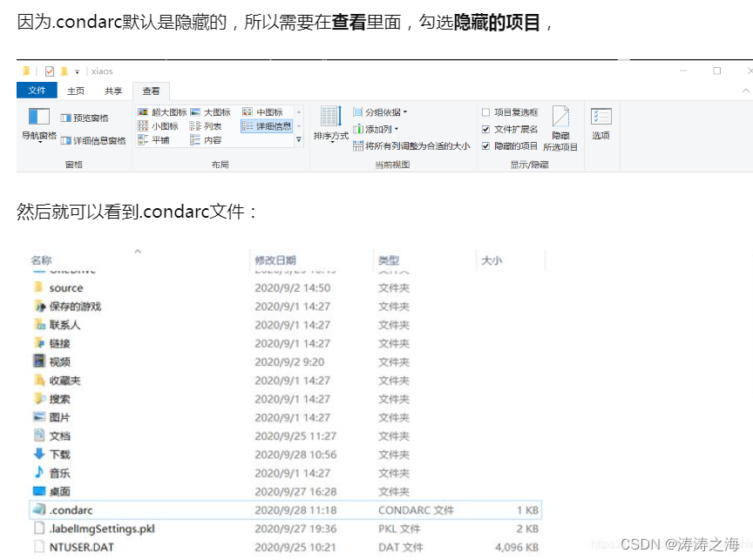This screenshot has width=753, height=560.
Task: Switch to the 共享 tab
Action: coord(113,91)
